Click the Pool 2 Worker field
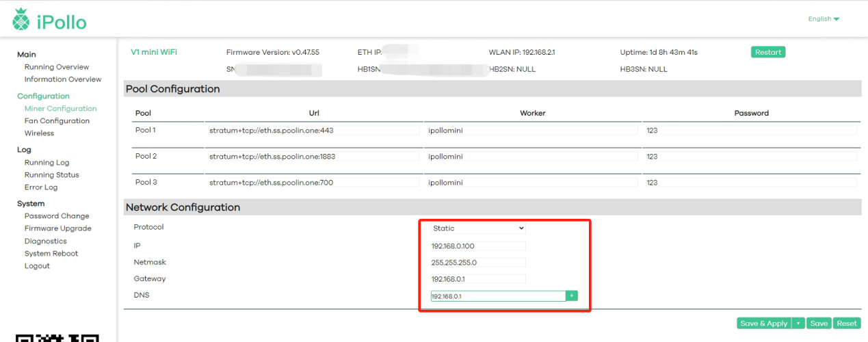The height and width of the screenshot is (342, 868). pyautogui.click(x=531, y=157)
